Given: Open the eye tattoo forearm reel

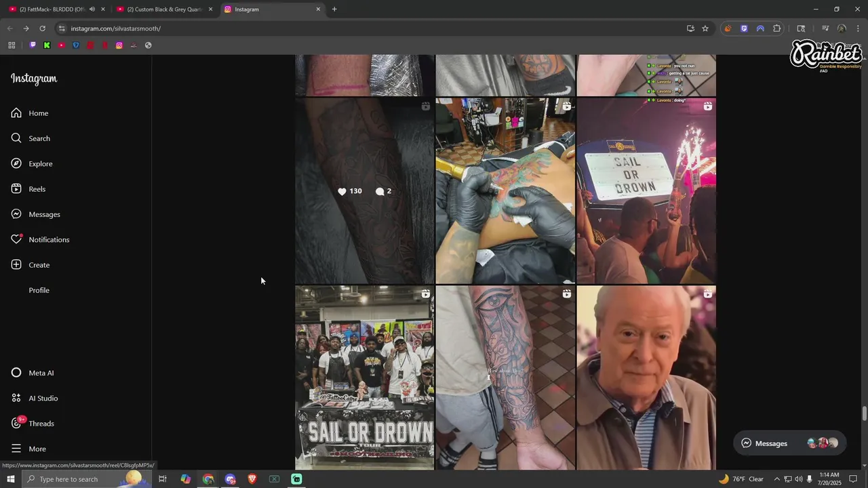Looking at the screenshot, I should point(505,378).
